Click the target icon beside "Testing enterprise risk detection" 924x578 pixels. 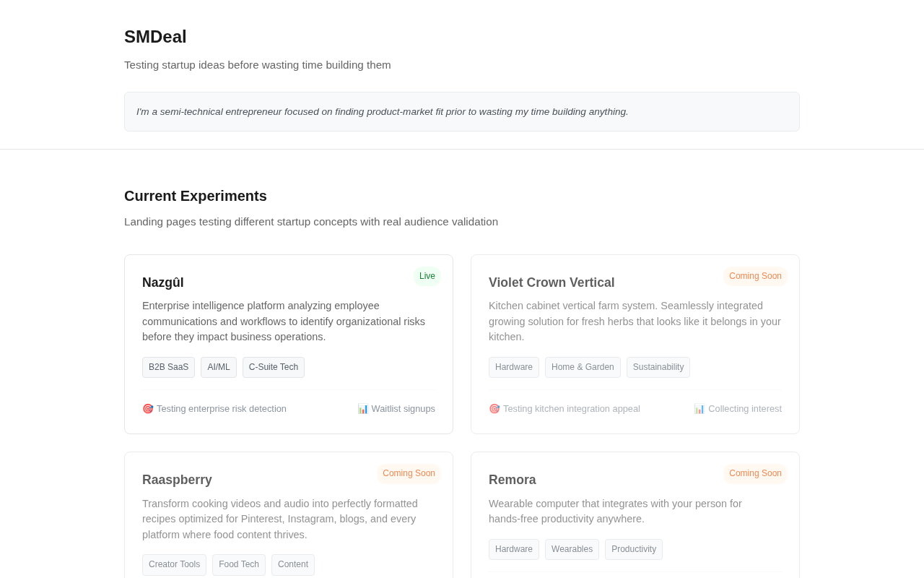pyautogui.click(x=148, y=409)
